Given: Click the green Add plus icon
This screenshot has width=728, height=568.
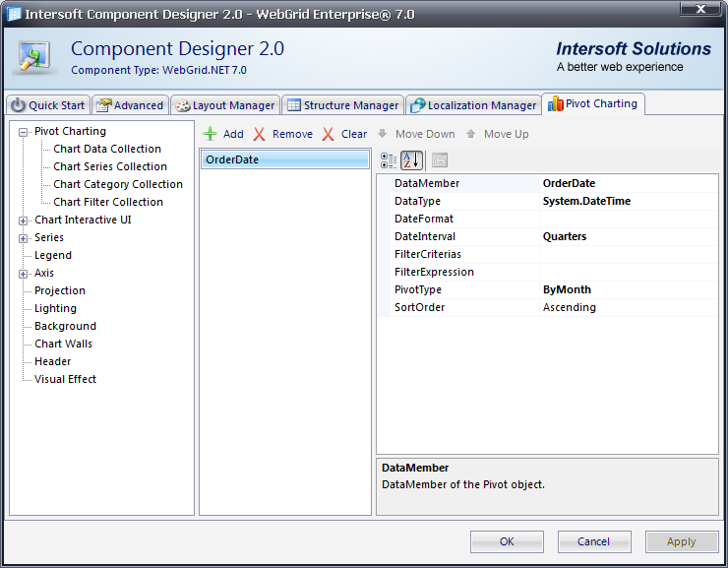Looking at the screenshot, I should pos(210,134).
